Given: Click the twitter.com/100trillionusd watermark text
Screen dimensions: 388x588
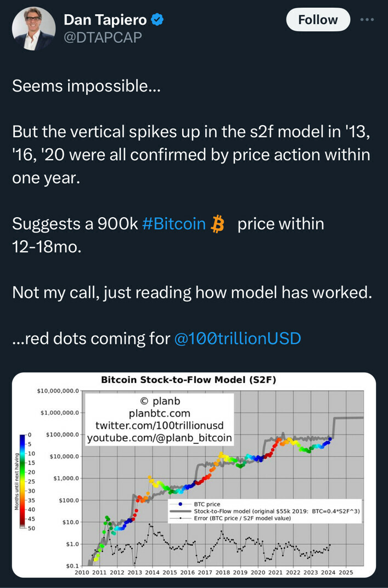Looking at the screenshot, I should click(159, 425).
